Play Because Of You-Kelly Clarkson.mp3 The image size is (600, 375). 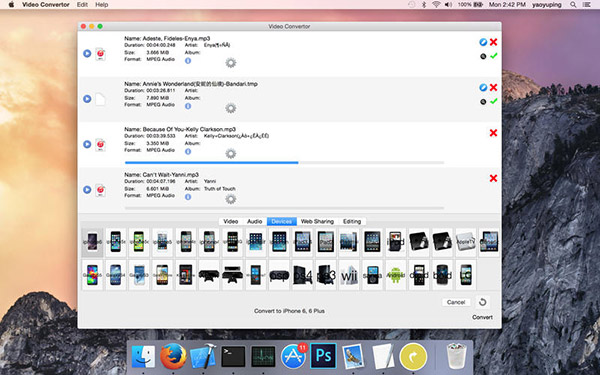[87, 144]
